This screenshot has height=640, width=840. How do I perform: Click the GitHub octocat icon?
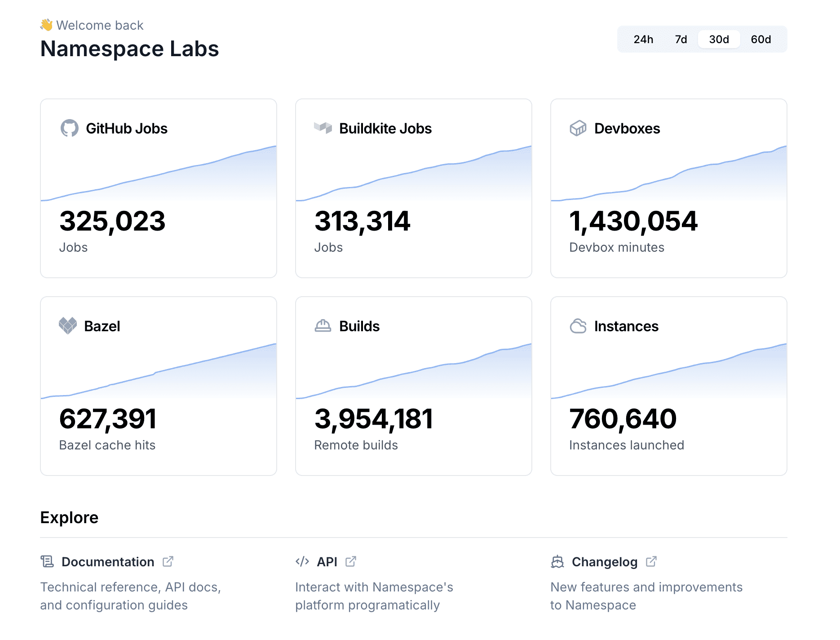(69, 128)
